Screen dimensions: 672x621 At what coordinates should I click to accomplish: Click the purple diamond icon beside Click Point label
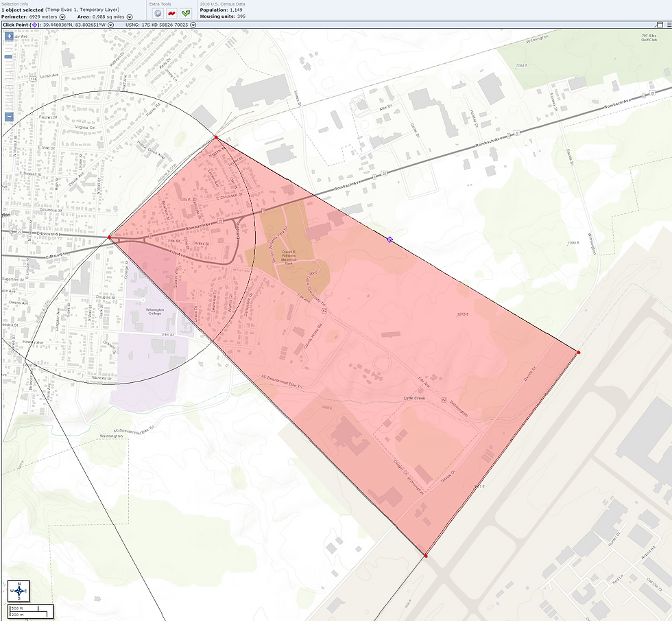pos(34,25)
